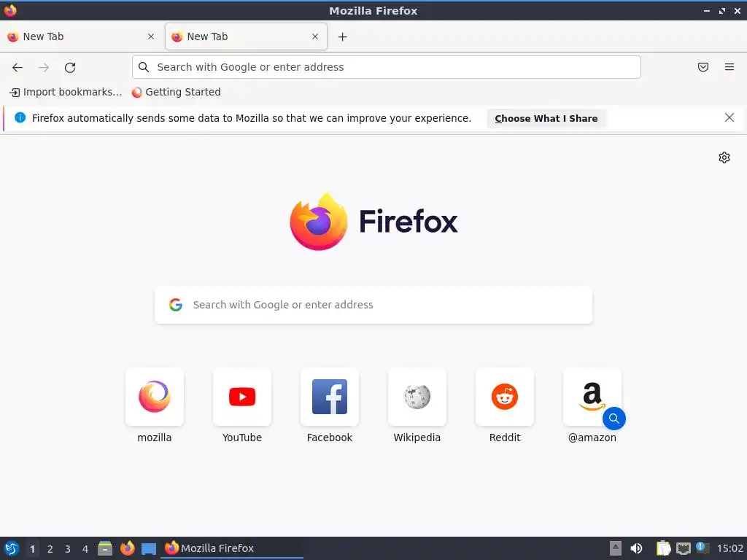Click the show desktop taskbar icon

pos(149,549)
